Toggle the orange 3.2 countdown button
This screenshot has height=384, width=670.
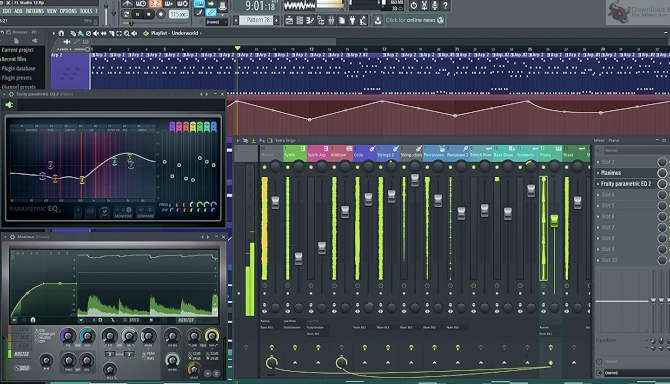(x=156, y=4)
